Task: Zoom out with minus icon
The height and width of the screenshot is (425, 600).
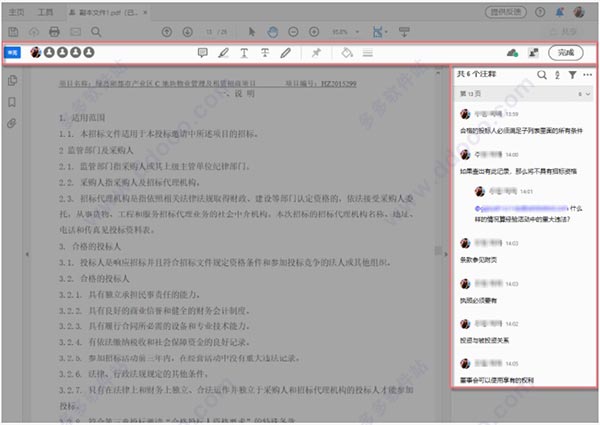Action: [x=293, y=32]
